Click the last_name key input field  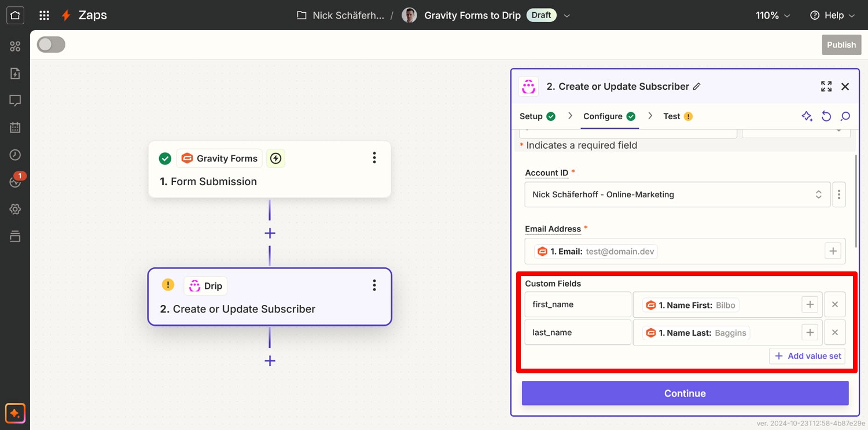[x=578, y=332]
